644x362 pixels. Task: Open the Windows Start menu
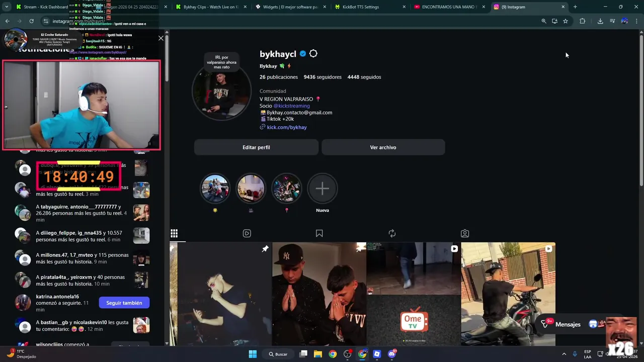[253, 354]
